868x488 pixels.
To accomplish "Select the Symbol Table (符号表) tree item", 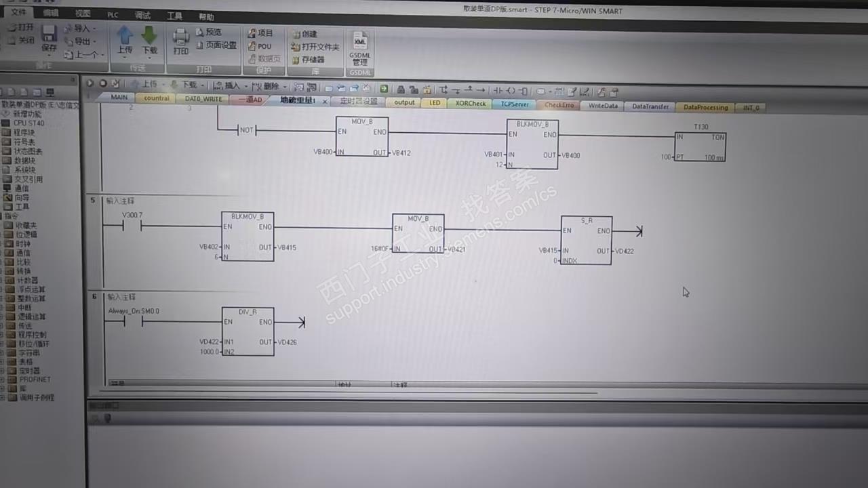I will [23, 142].
